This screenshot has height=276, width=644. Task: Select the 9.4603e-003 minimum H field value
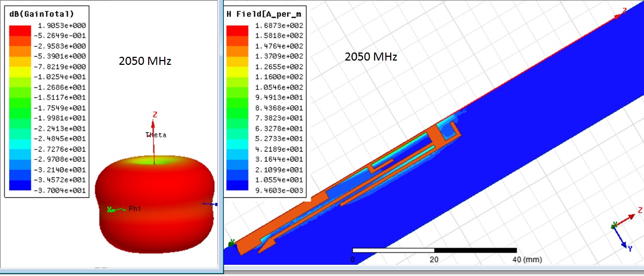[280, 190]
